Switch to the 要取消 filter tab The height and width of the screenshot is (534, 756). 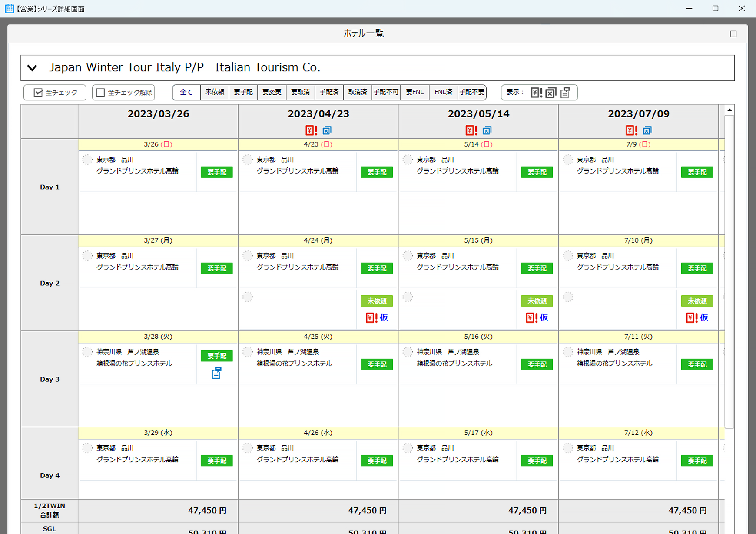(301, 92)
